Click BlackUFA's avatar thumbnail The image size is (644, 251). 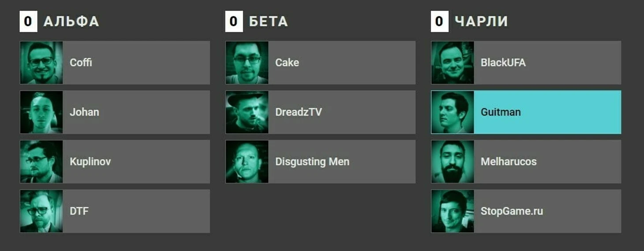click(453, 63)
